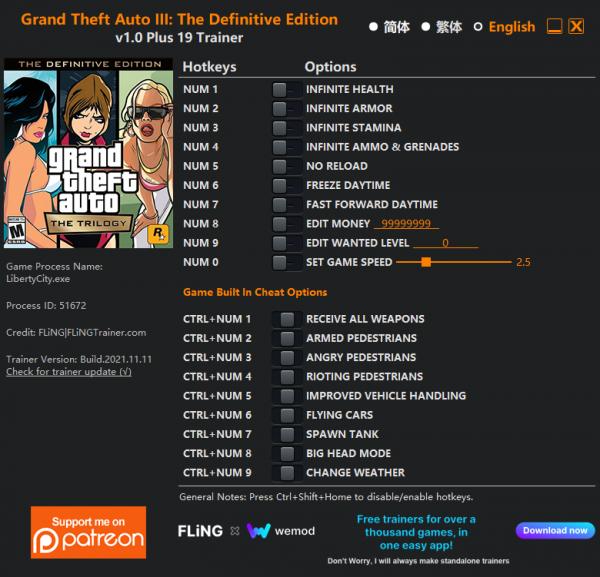This screenshot has height=577, width=600.
Task: Click the GTA Trilogy cover image
Action: click(88, 153)
